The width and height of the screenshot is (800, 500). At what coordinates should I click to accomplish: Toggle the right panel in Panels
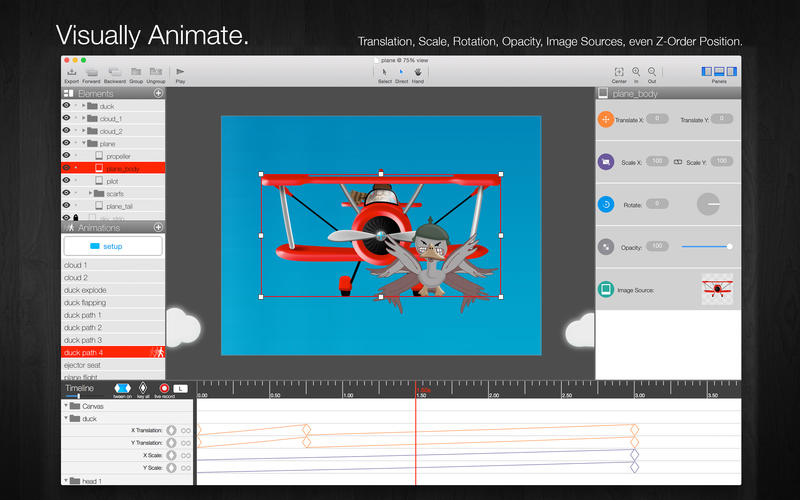click(x=732, y=71)
